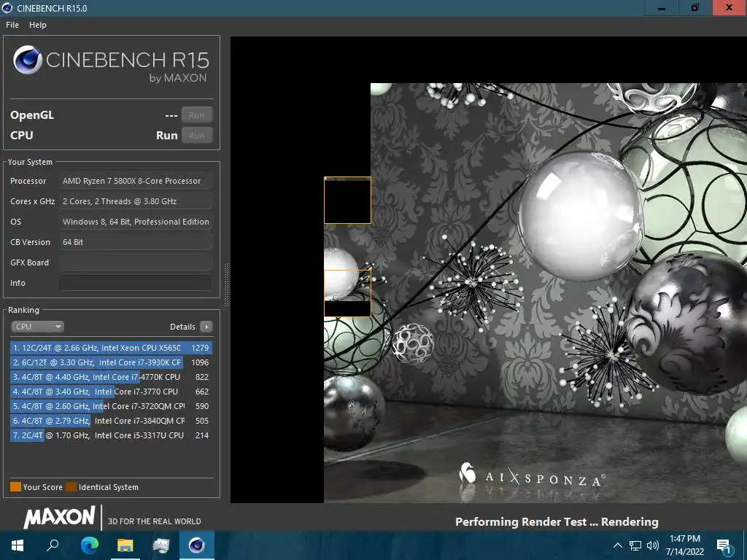Click the CPU Run button
This screenshot has width=747, height=560.
pos(197,136)
